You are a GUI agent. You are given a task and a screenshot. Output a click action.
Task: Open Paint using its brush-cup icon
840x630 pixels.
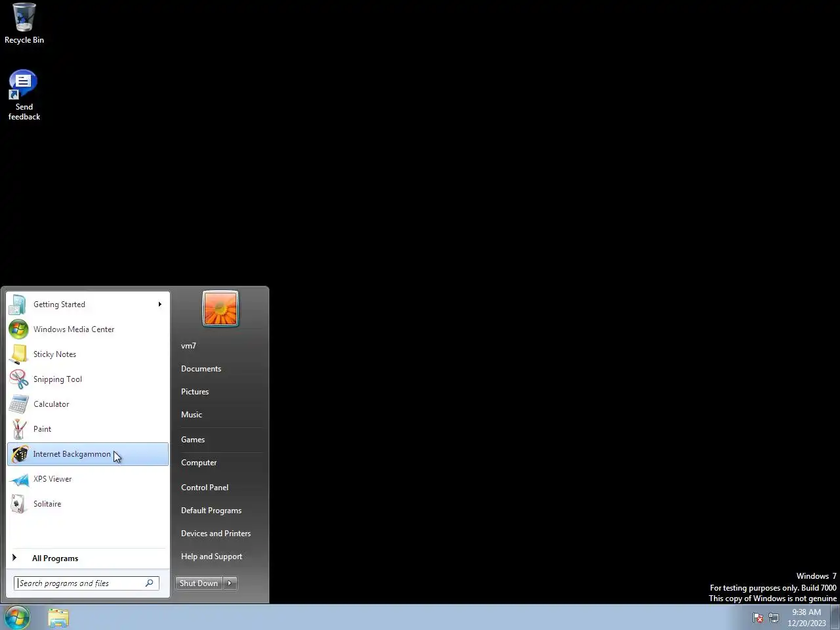pyautogui.click(x=18, y=429)
